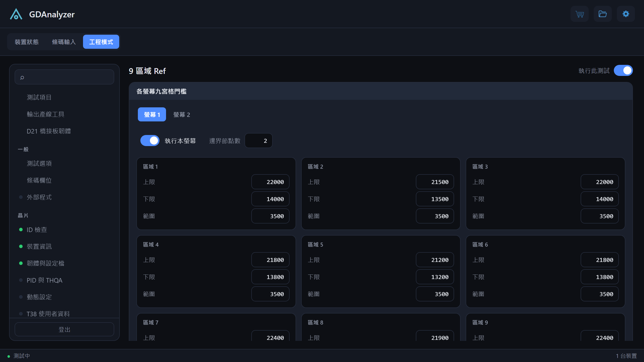
Task: Open D21 橋接板韌體 sidebar item
Action: (64, 131)
